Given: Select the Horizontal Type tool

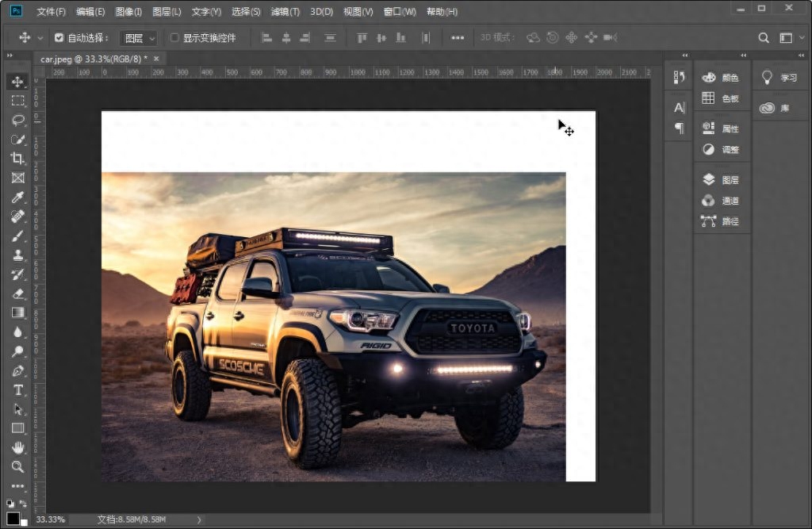Looking at the screenshot, I should [x=17, y=389].
